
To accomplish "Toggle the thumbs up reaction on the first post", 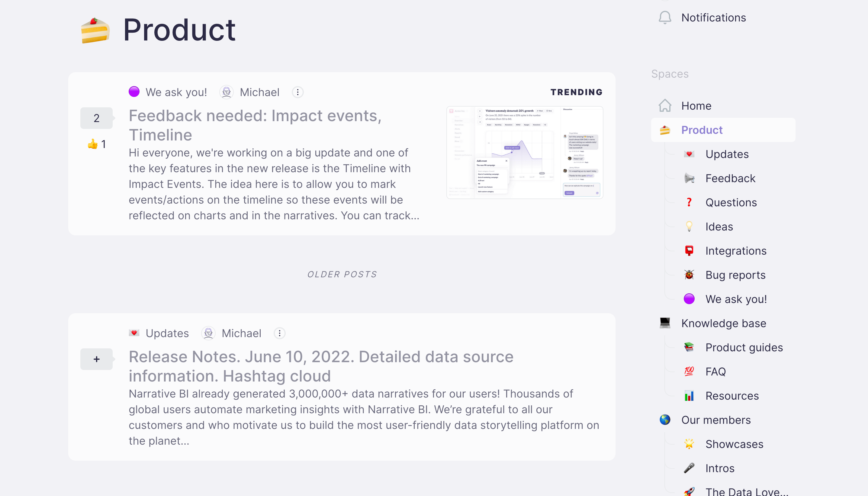I will pos(97,144).
